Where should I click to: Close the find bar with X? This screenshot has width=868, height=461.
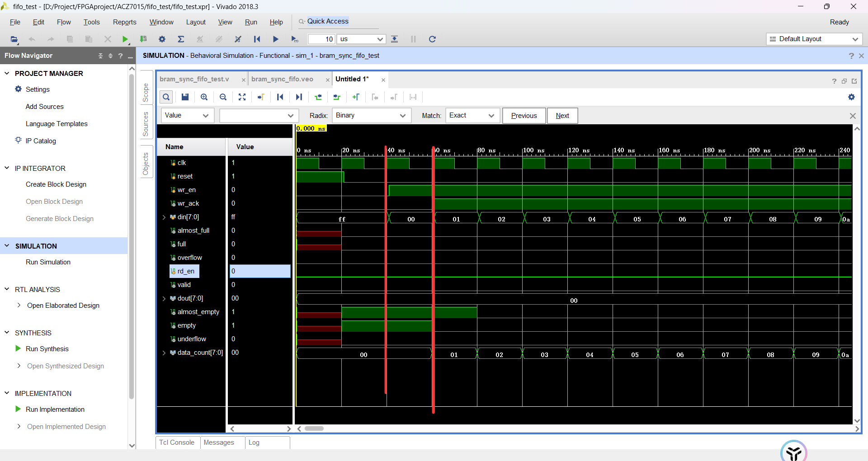[x=853, y=116]
